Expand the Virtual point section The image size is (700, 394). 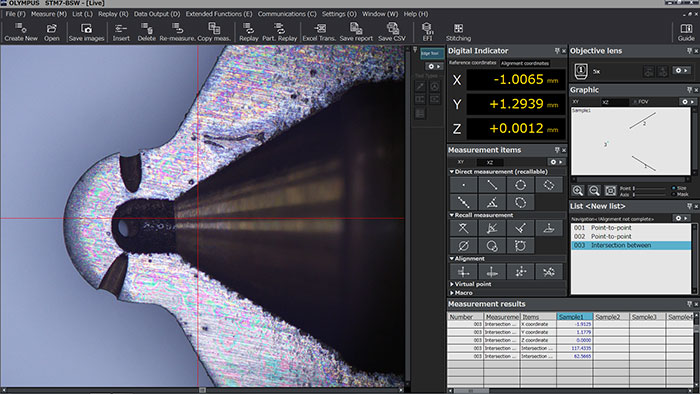(452, 284)
